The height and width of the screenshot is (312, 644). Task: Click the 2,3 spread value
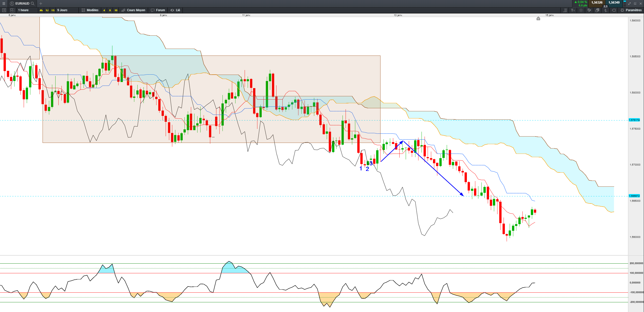click(606, 6)
